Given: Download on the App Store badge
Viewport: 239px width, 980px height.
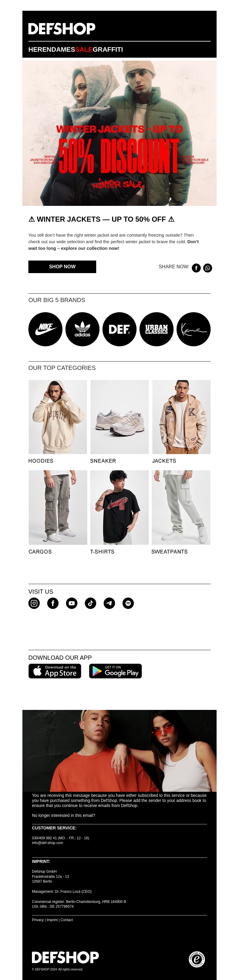Looking at the screenshot, I should (55, 671).
